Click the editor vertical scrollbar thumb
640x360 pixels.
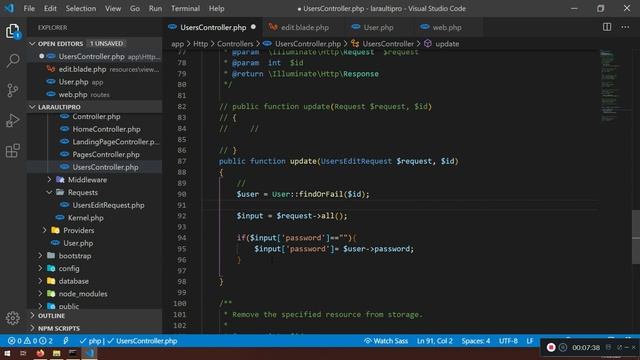(x=636, y=237)
